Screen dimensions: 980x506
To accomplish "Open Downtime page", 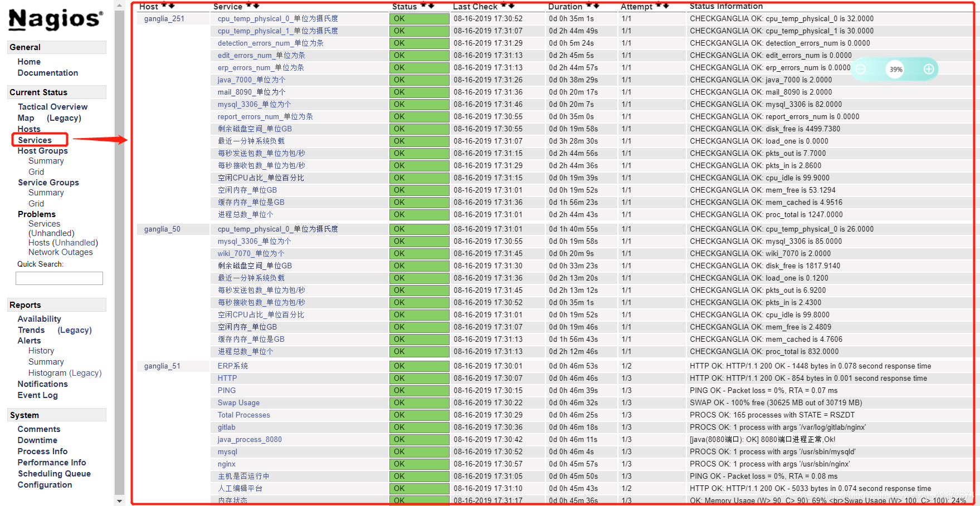I will pos(37,440).
